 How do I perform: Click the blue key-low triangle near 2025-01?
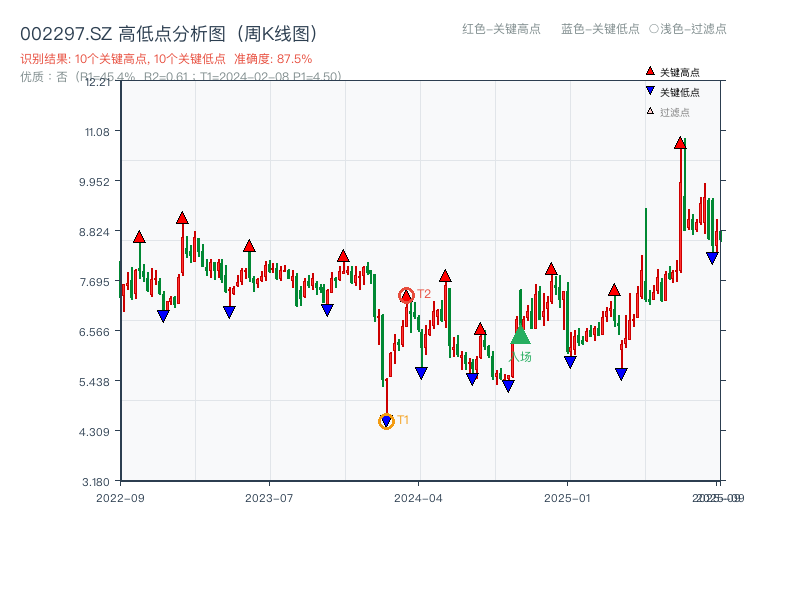click(x=570, y=362)
